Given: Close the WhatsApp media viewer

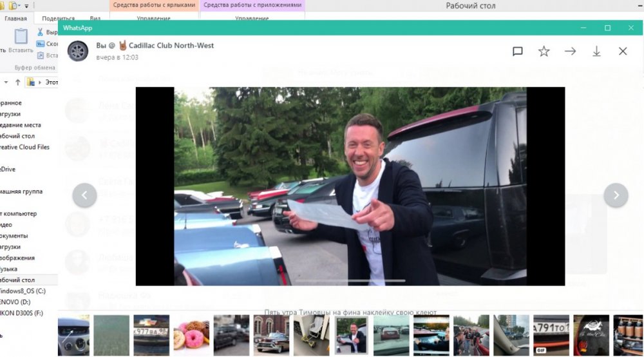Looking at the screenshot, I should (623, 52).
